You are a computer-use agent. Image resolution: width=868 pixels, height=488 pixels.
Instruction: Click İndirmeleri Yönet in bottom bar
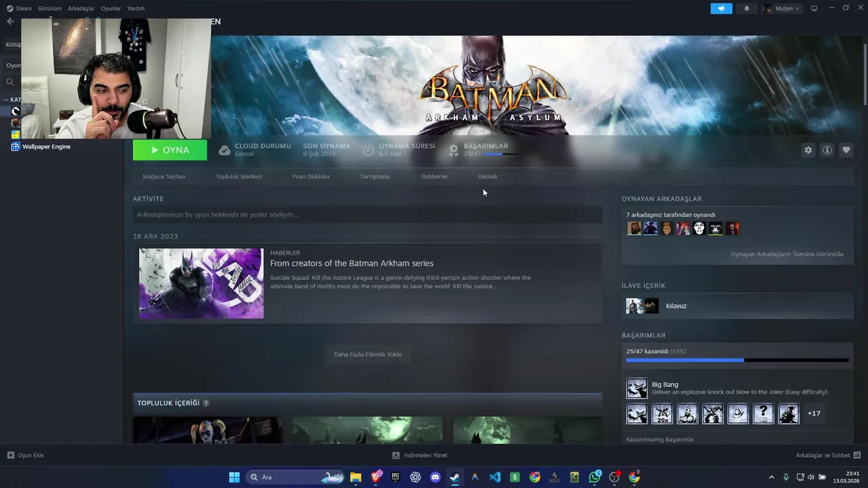[x=420, y=455]
